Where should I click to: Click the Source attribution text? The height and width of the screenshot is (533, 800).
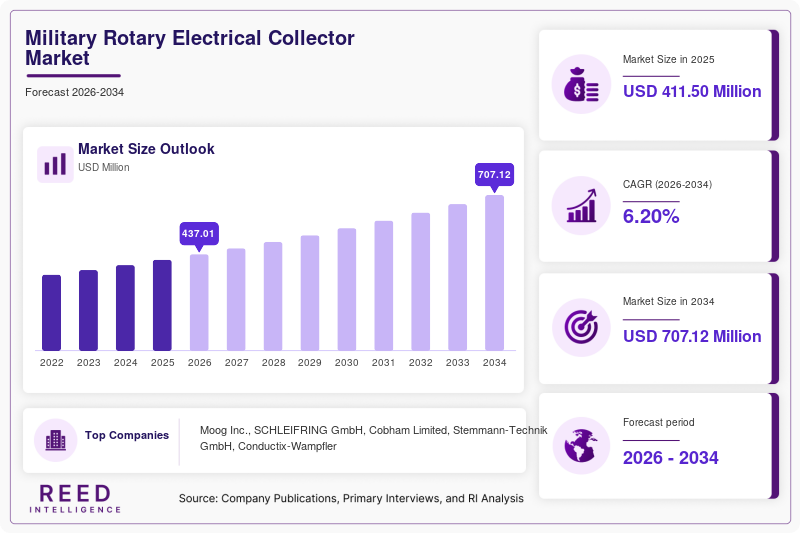351,498
